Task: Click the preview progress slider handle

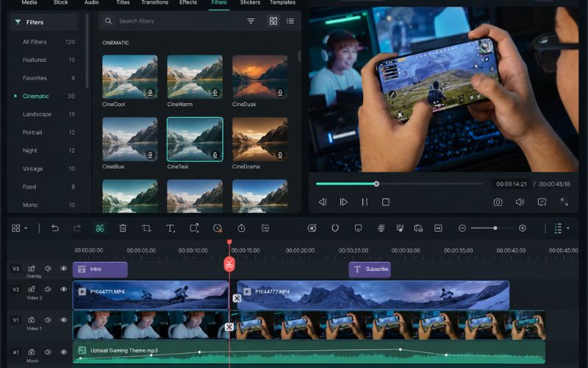Action: [376, 183]
